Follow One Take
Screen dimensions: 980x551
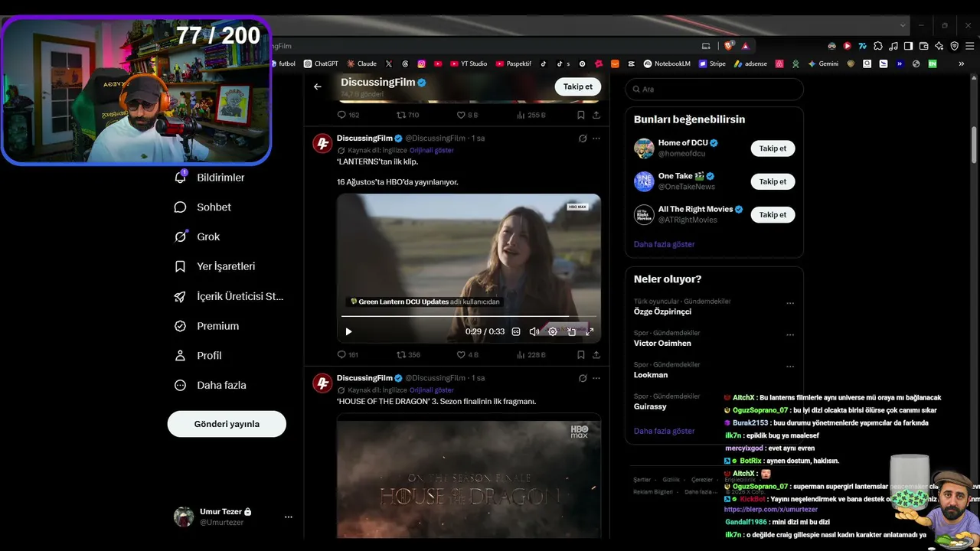coord(773,181)
